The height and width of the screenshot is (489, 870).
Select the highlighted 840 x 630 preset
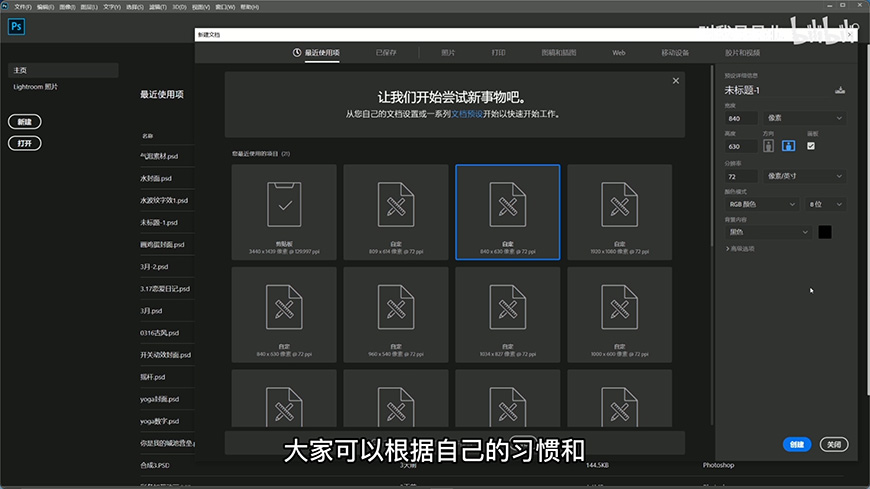[x=508, y=211]
